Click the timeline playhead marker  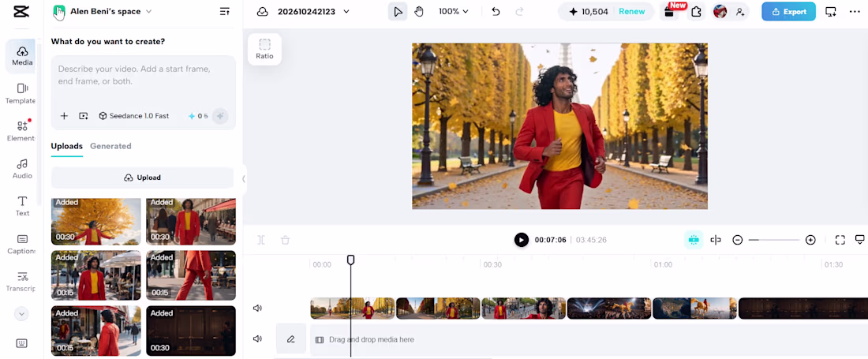[x=350, y=260]
